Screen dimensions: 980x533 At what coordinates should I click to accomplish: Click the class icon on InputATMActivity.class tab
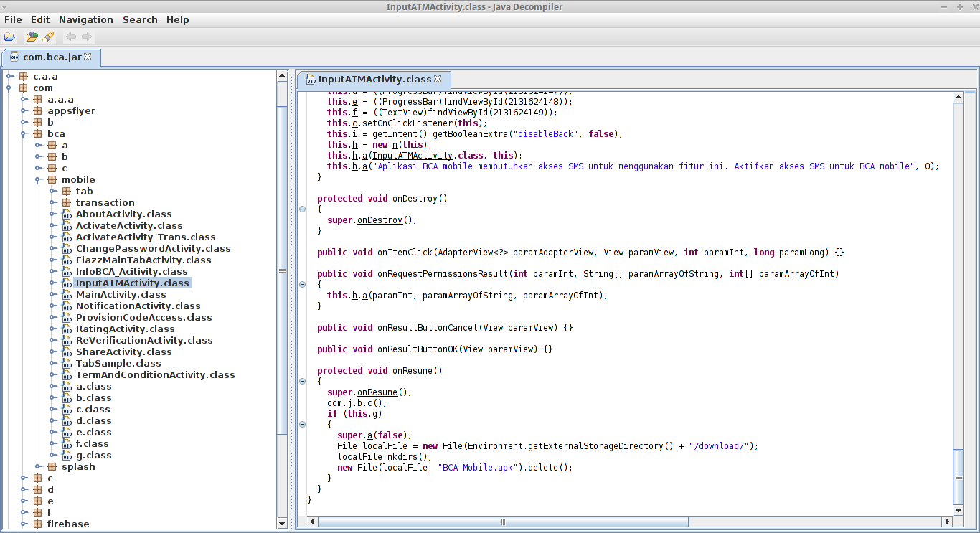(x=310, y=79)
